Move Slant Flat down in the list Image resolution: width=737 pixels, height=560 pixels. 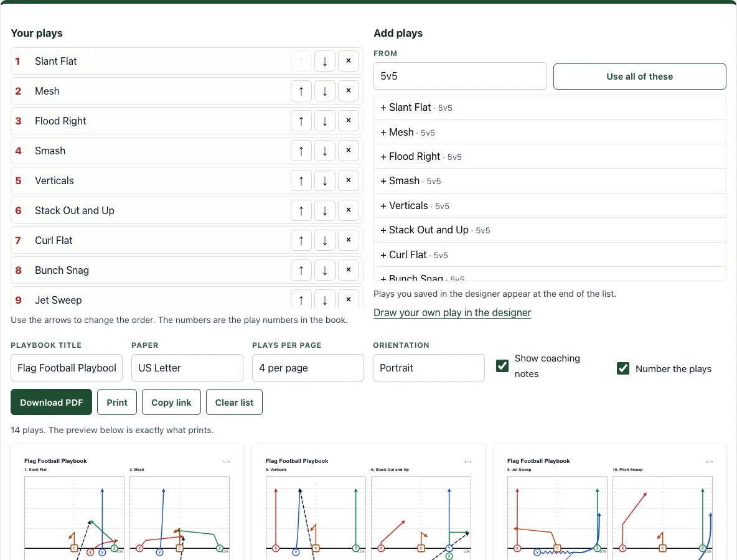click(325, 61)
